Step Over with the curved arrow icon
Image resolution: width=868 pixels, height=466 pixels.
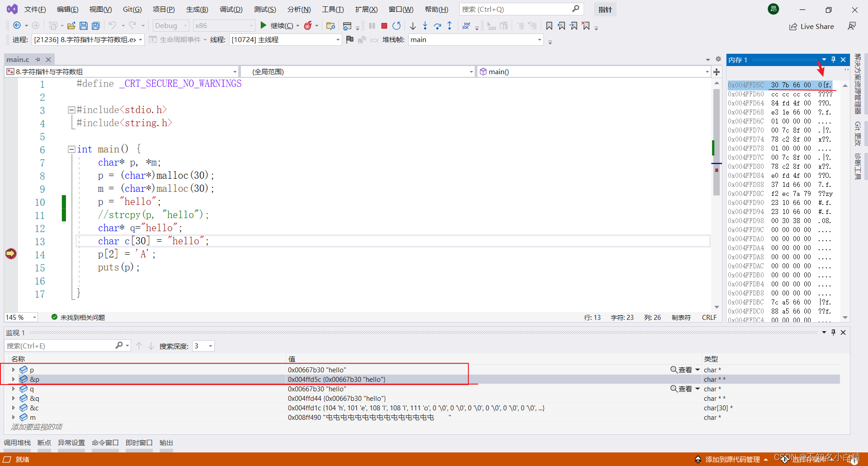[437, 26]
